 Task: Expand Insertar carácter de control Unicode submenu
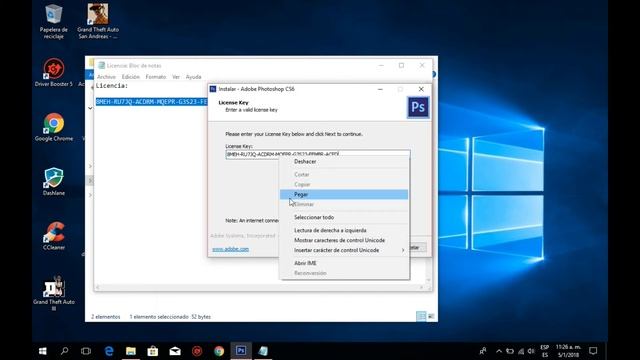tap(344, 250)
